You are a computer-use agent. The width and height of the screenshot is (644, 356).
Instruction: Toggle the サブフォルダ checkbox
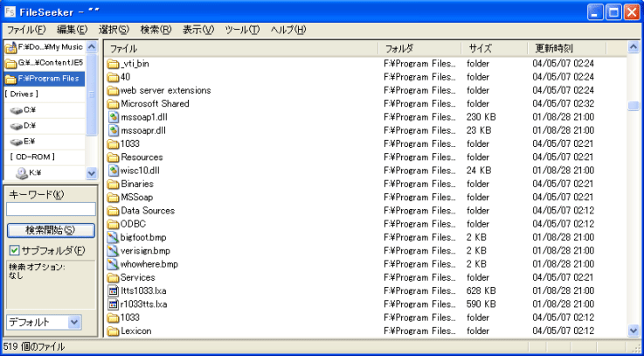click(14, 251)
